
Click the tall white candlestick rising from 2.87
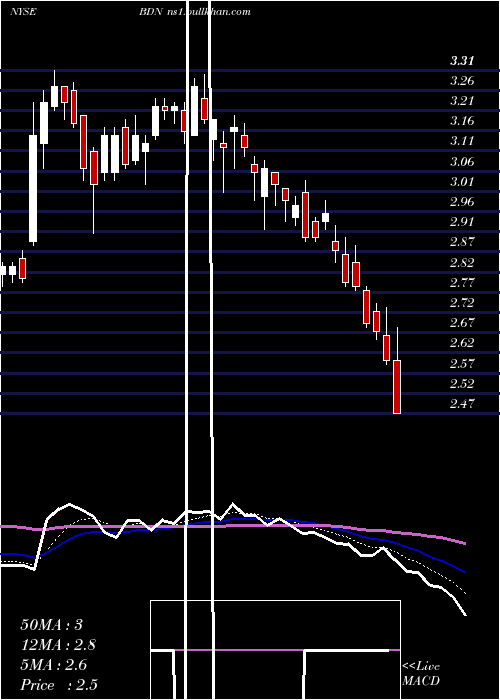33,189
